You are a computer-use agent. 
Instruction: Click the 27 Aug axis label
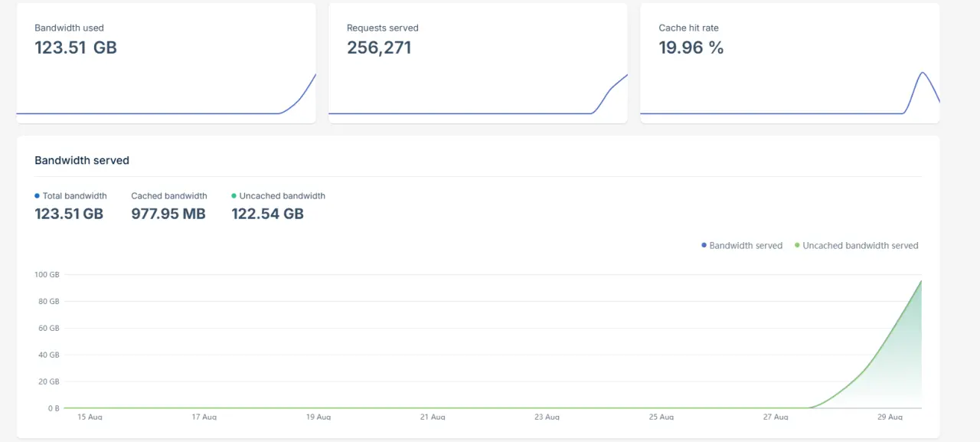click(776, 417)
